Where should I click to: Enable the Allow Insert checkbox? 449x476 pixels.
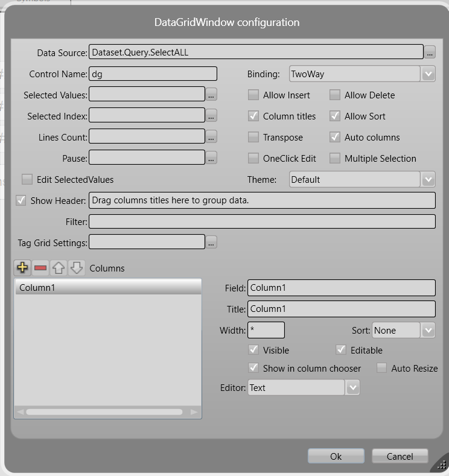click(x=253, y=95)
